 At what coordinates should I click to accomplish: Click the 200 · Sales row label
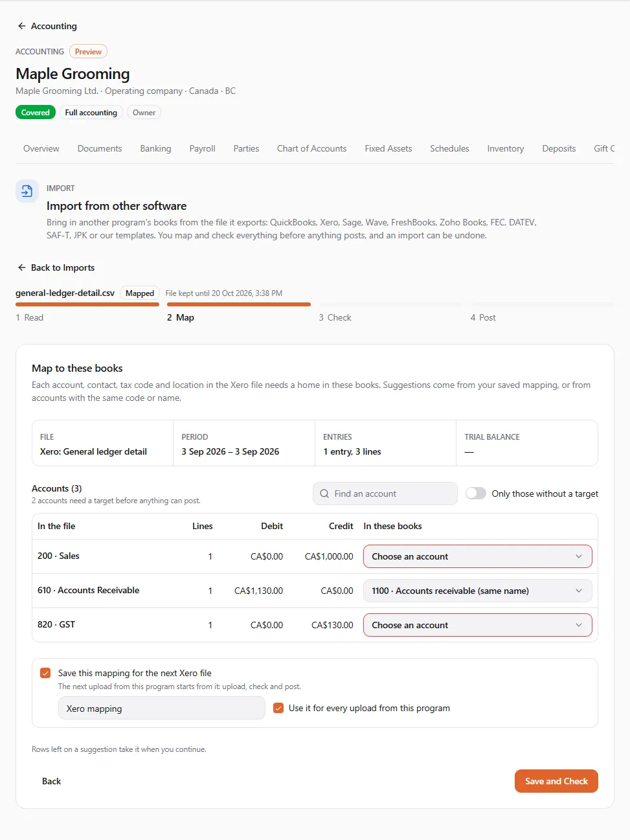point(58,556)
